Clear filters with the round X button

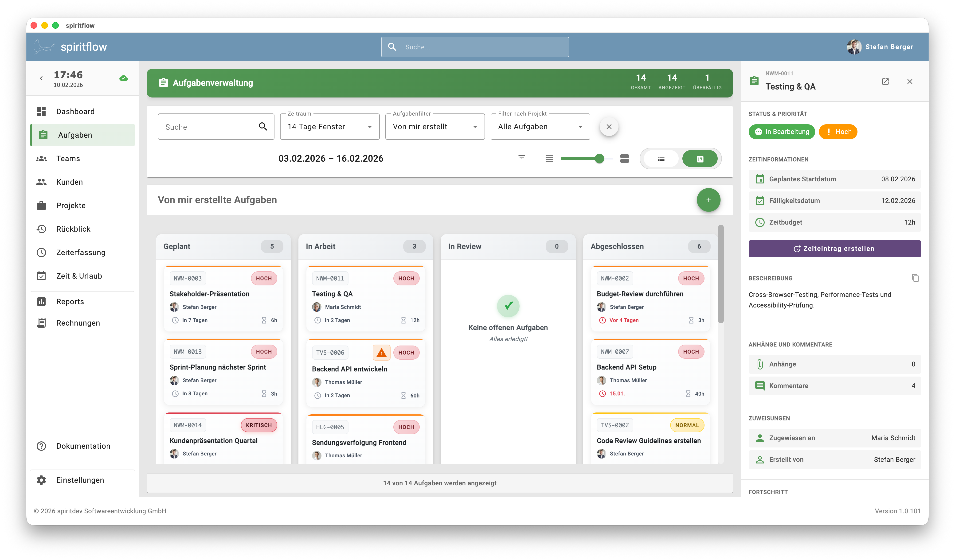pyautogui.click(x=609, y=127)
